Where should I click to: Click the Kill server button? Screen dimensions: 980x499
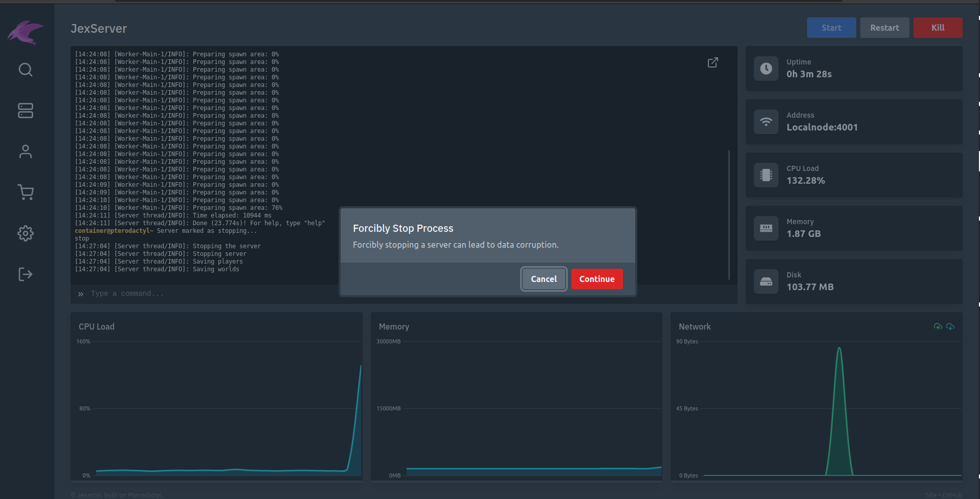[938, 28]
